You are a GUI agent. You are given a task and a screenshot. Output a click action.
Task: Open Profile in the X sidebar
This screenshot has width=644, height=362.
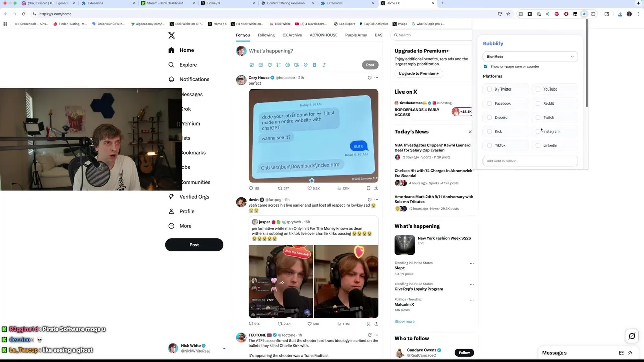181,211
